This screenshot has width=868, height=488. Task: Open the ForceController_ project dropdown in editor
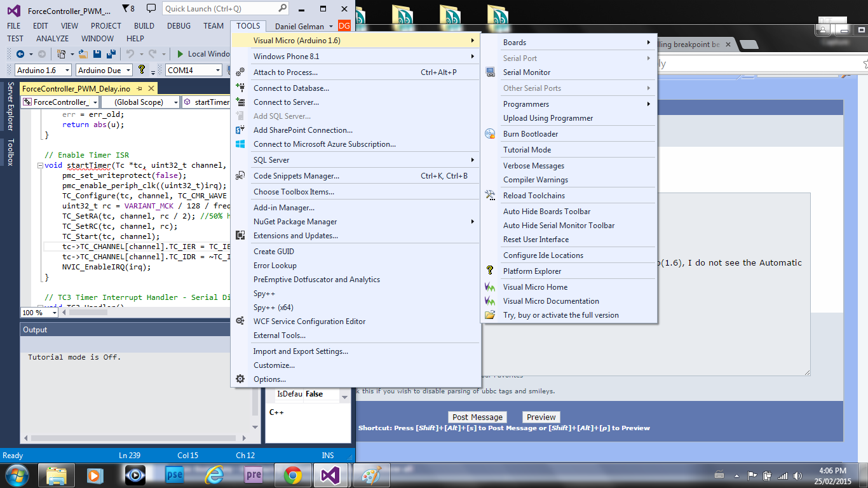click(60, 102)
